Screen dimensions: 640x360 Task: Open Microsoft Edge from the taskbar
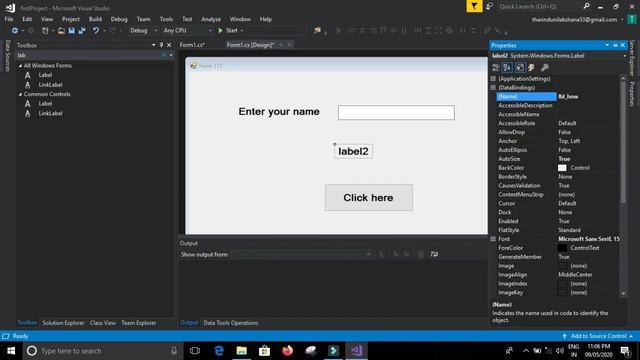(x=219, y=351)
